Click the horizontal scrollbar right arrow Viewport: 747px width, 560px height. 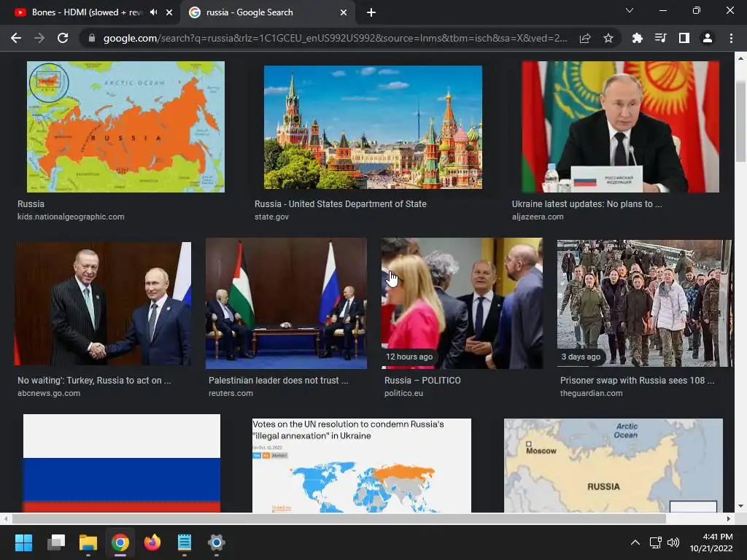pos(729,518)
